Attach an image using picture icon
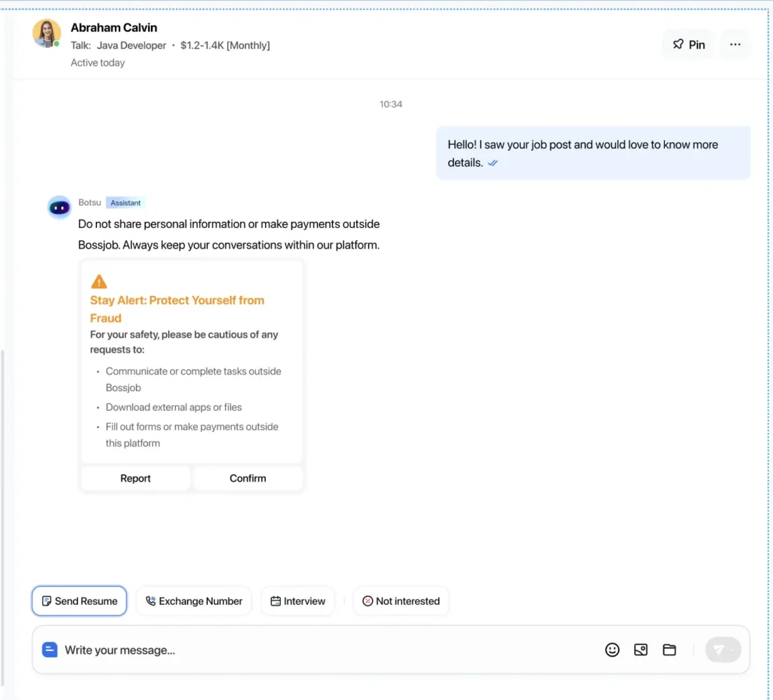Viewport: 773px width, 700px height. (640, 649)
